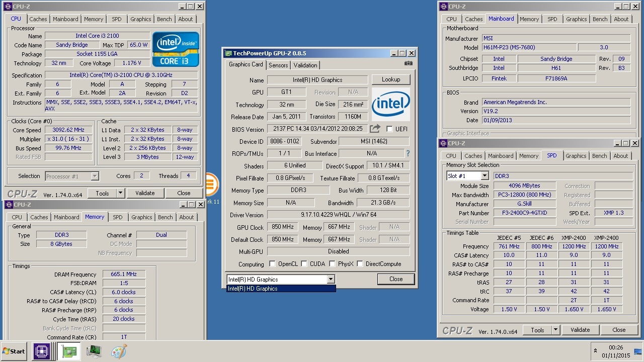The height and width of the screenshot is (362, 644).
Task: Open Caches tab in CPU window
Action: (38, 19)
